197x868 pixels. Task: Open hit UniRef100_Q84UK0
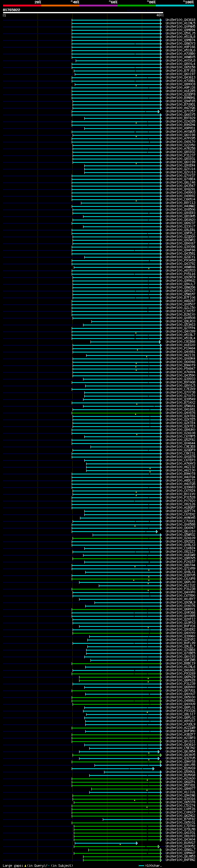180,430
